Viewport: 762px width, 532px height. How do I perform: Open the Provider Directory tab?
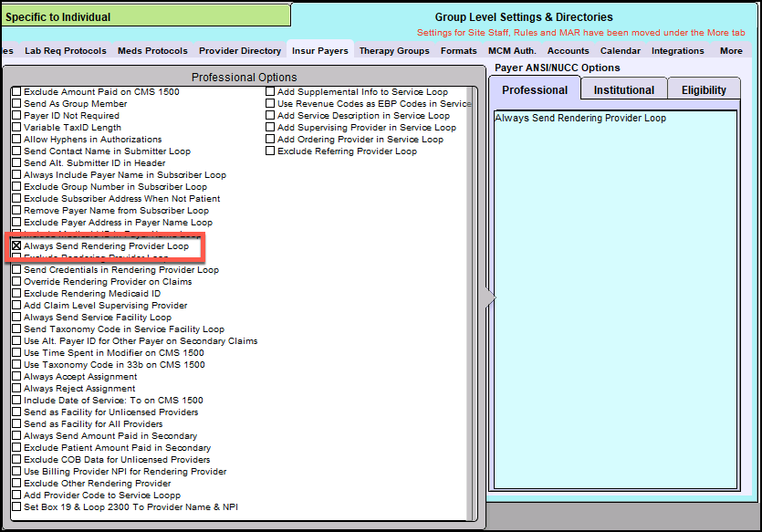tap(240, 51)
